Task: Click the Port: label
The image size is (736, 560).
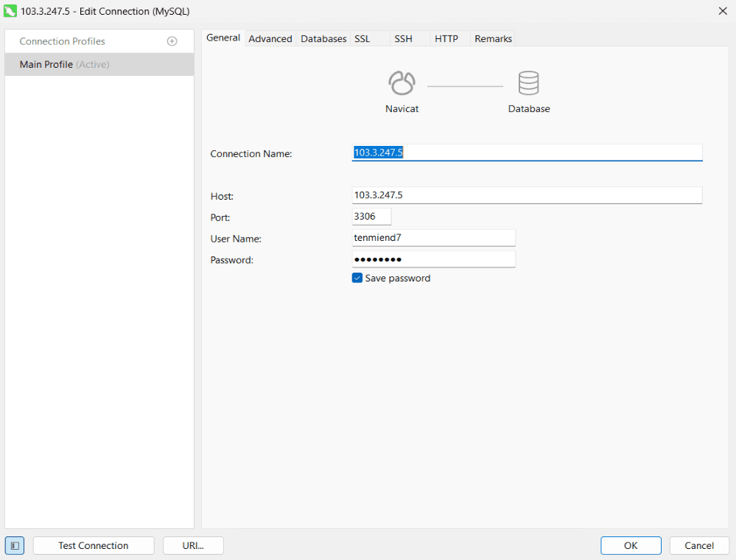Action: pyautogui.click(x=220, y=217)
